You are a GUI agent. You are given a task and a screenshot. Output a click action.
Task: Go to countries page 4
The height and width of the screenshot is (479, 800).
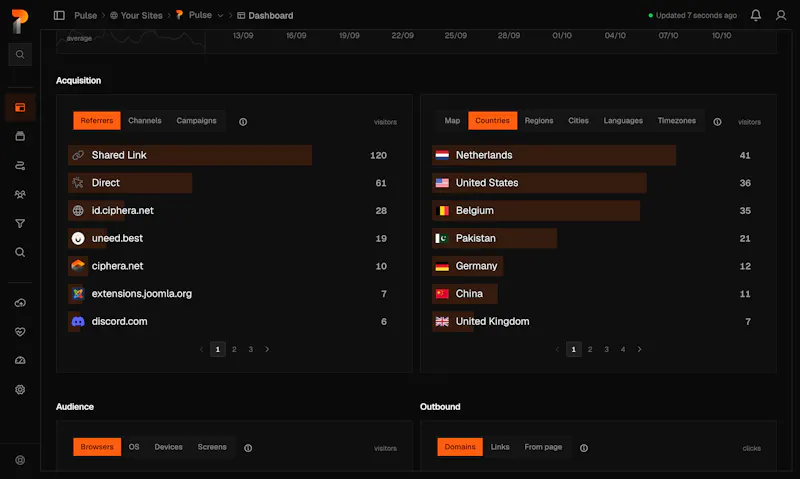click(623, 349)
